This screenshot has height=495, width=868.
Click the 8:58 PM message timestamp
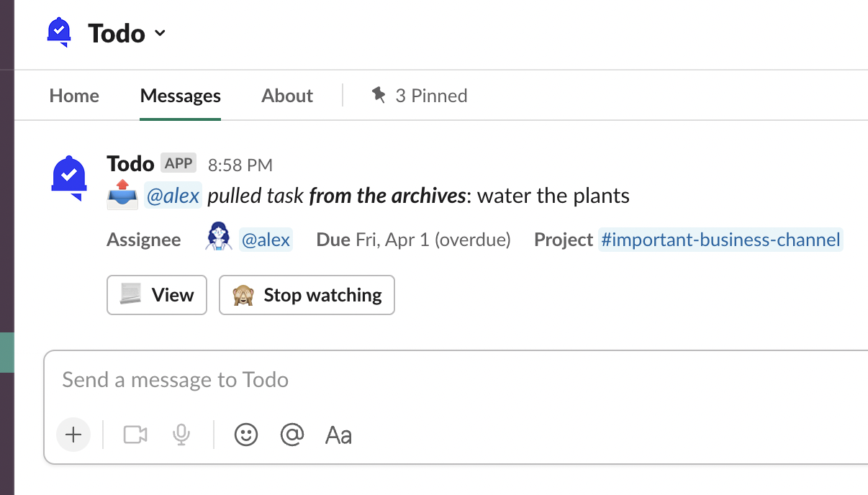pyautogui.click(x=240, y=165)
